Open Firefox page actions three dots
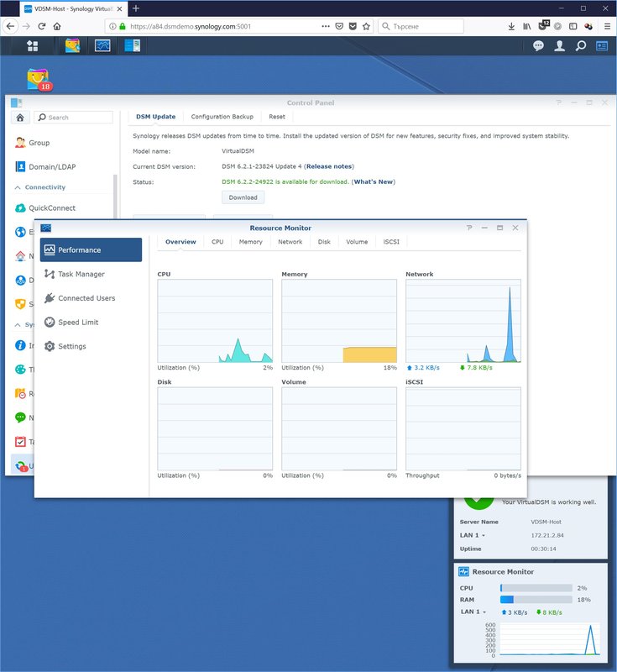617x672 pixels. pos(326,26)
